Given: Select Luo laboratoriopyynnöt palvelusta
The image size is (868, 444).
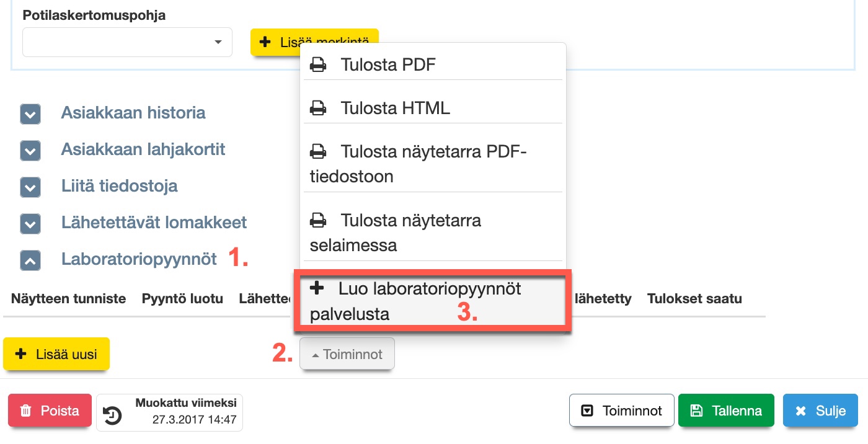Looking at the screenshot, I should [x=432, y=301].
